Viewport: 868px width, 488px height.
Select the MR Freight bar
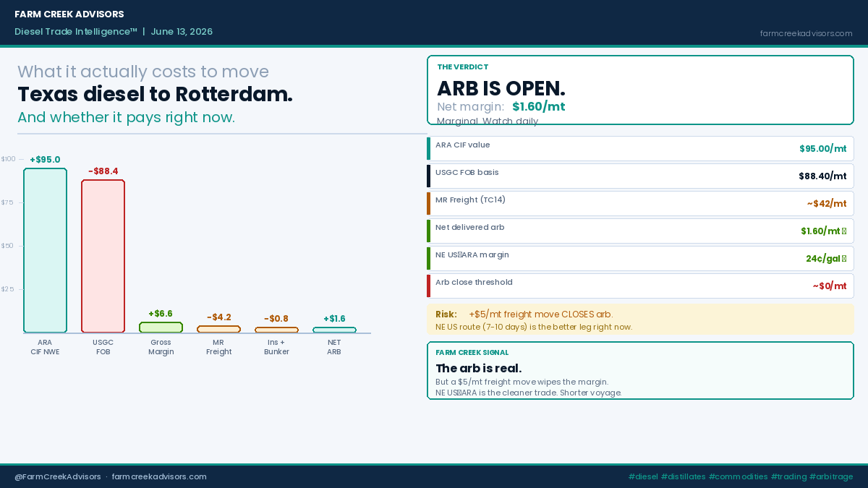[x=218, y=330]
